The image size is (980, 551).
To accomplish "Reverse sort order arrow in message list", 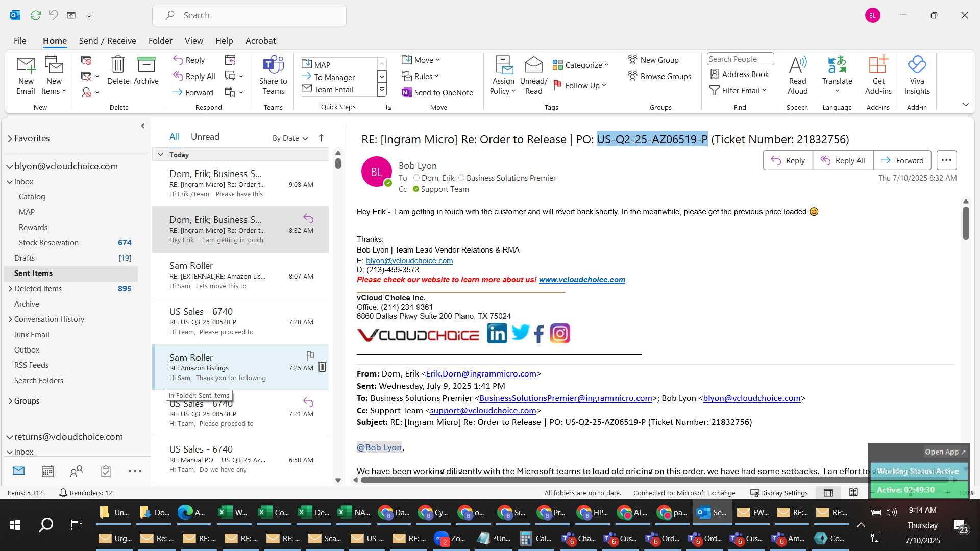I will coord(321,138).
